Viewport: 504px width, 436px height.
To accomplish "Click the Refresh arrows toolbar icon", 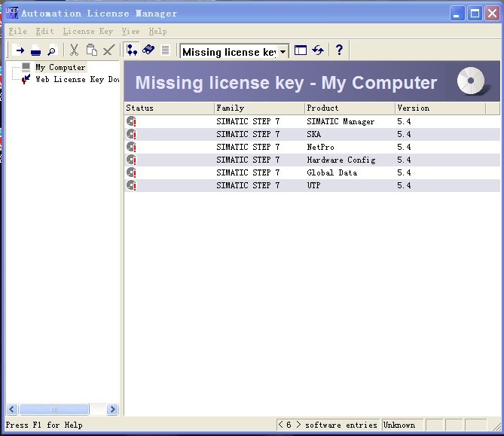I will click(318, 50).
